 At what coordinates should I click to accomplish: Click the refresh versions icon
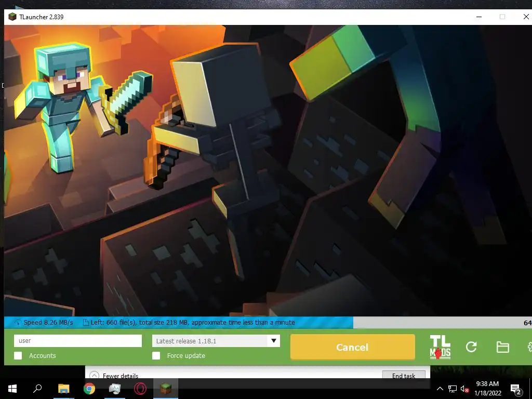[x=471, y=347]
